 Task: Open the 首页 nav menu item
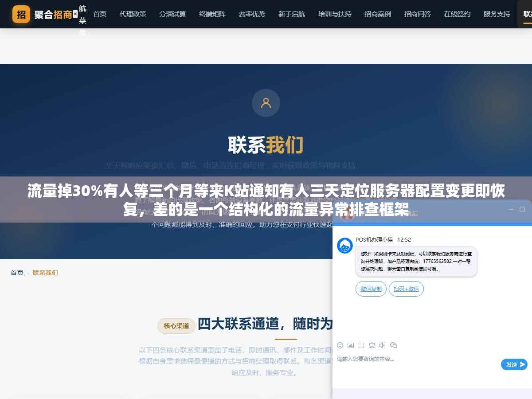[100, 14]
